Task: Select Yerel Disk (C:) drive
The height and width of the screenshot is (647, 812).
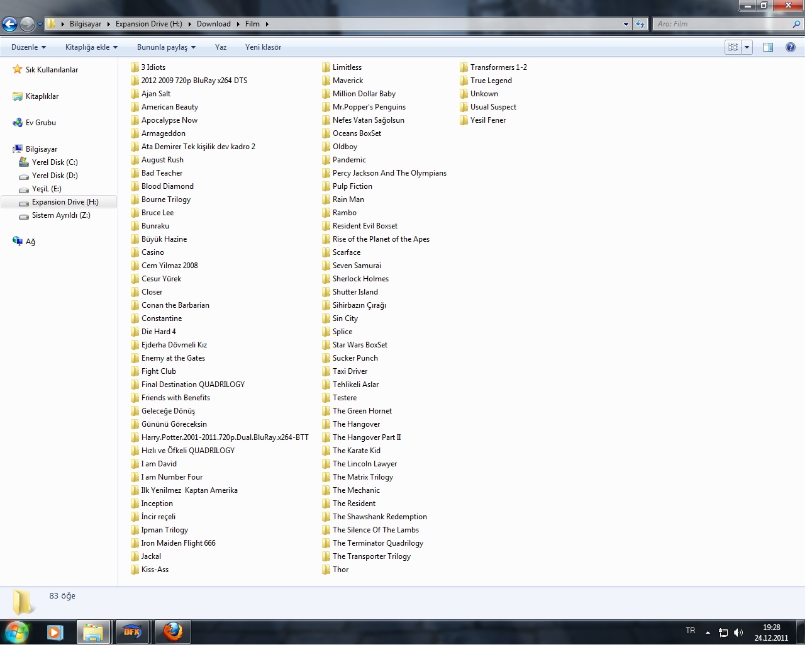Action: pos(55,162)
